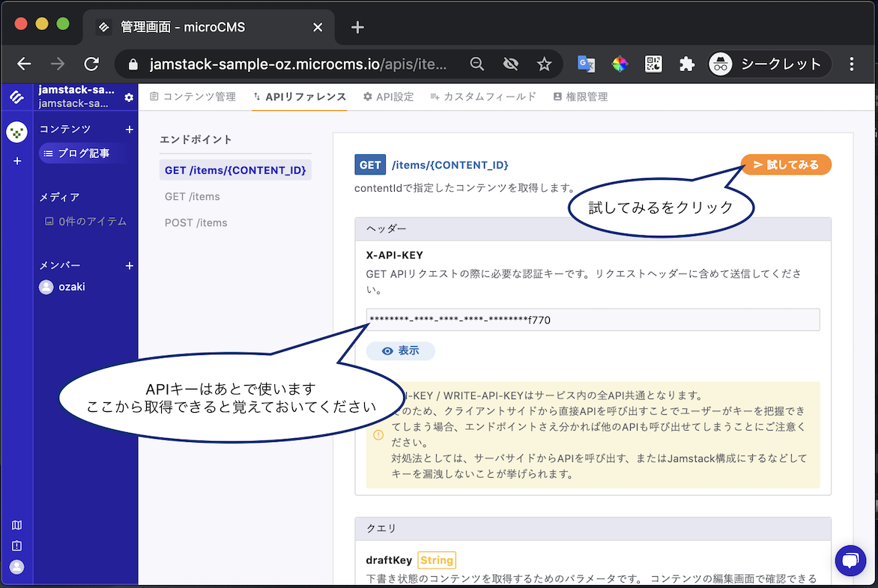
Task: Add a new service with plus icon
Action: coord(17,161)
